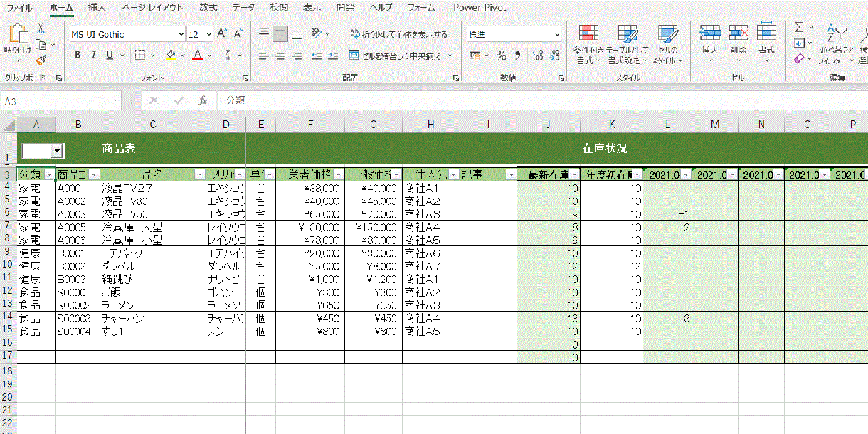Apply yellow fill color bucket
Screen dimensions: 868x434
(171, 55)
